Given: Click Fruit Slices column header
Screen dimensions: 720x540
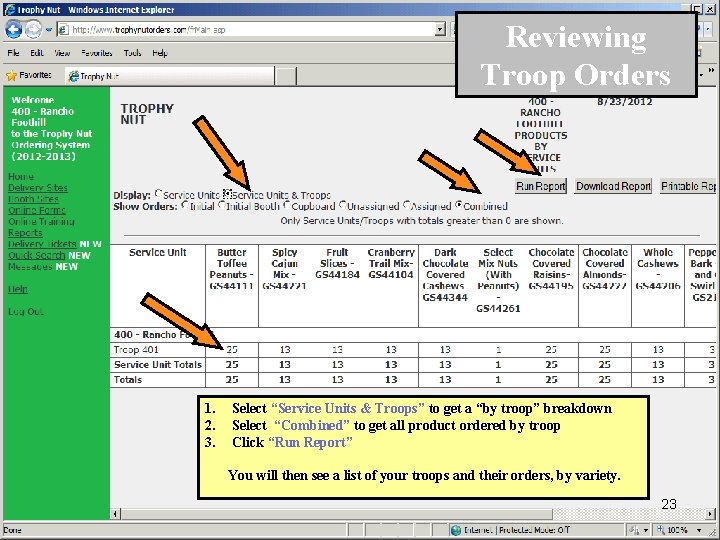Looking at the screenshot, I should coord(338,264).
